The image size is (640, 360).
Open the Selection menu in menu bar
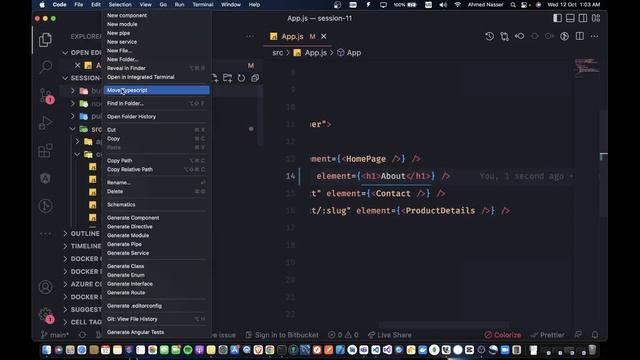[x=120, y=4]
